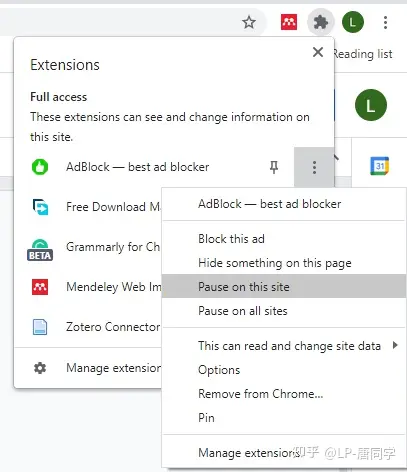Select the Free Download Manager extension row
This screenshot has height=472, width=407.
(88, 207)
